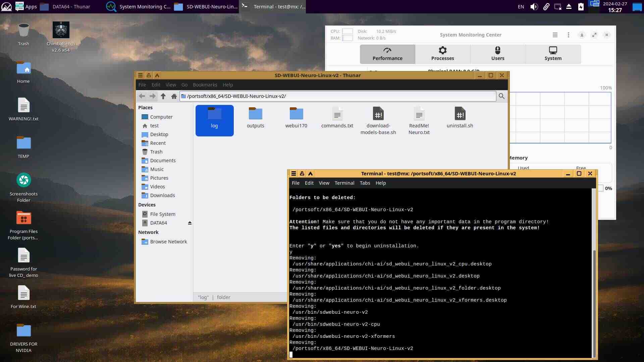The image size is (644, 362).
Task: Open Terminal window hamburger menu button
Action: point(293,174)
